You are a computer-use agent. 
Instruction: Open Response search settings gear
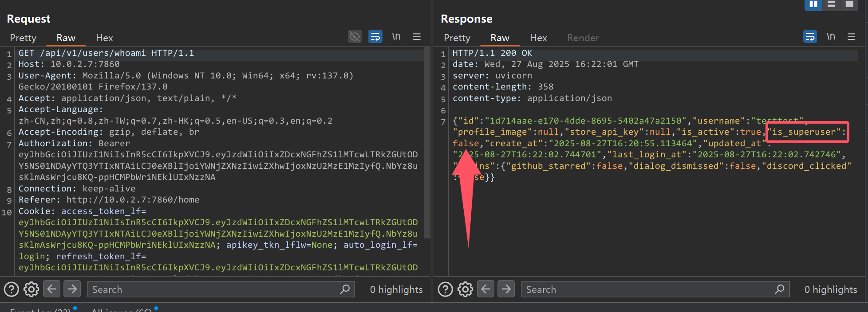tap(465, 289)
